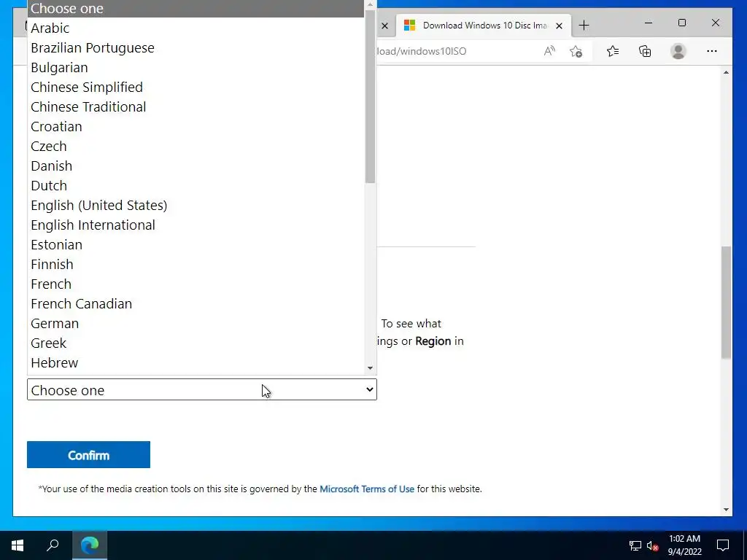Click page scrollbar up arrow
Viewport: 747px width, 560px height.
pos(726,72)
